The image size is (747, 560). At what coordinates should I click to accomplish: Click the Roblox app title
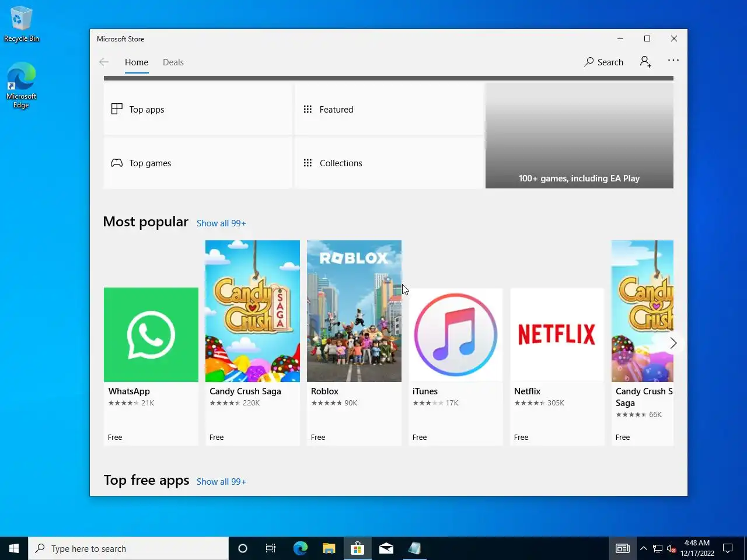324,391
